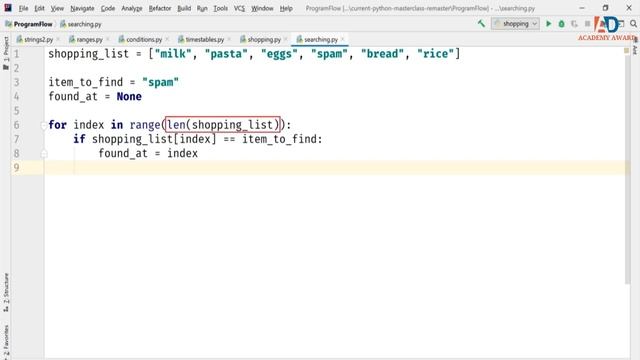This screenshot has height=360, width=640.
Task: Click "rice" string in the list
Action: click(436, 54)
